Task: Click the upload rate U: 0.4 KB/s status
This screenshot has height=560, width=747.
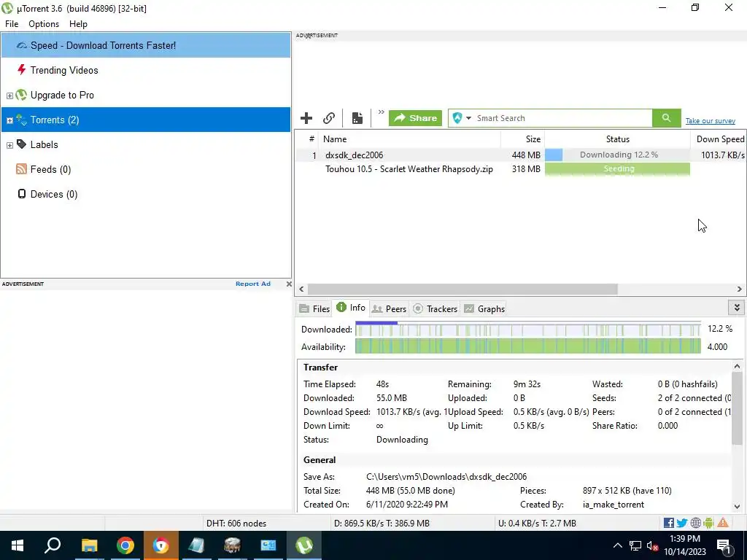Action: pos(537,524)
